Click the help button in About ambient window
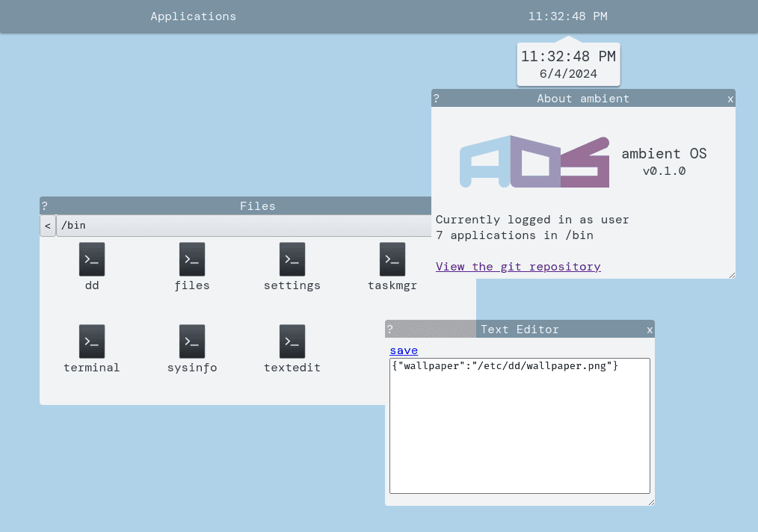 click(x=437, y=99)
